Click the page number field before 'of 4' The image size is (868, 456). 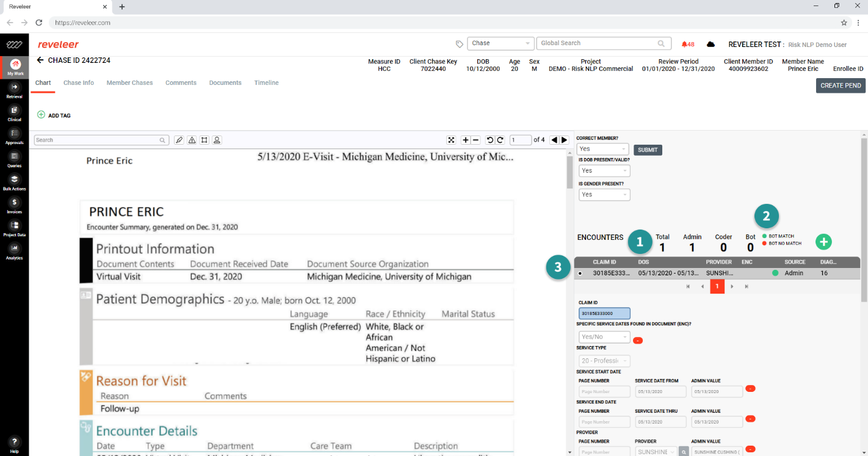(x=520, y=140)
